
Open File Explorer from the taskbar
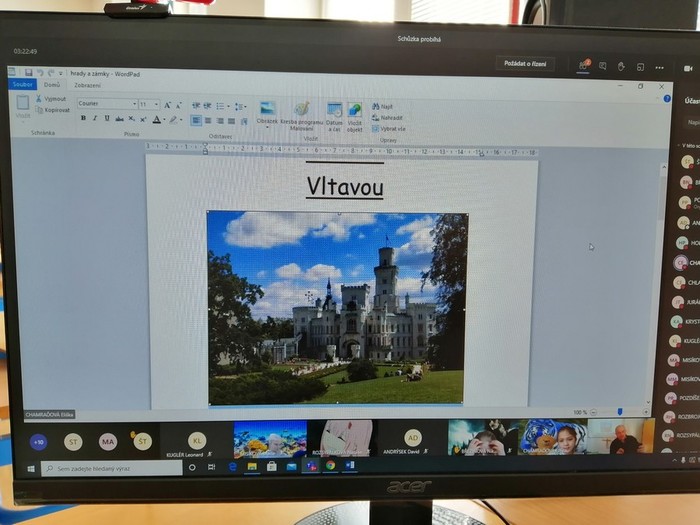(252, 467)
